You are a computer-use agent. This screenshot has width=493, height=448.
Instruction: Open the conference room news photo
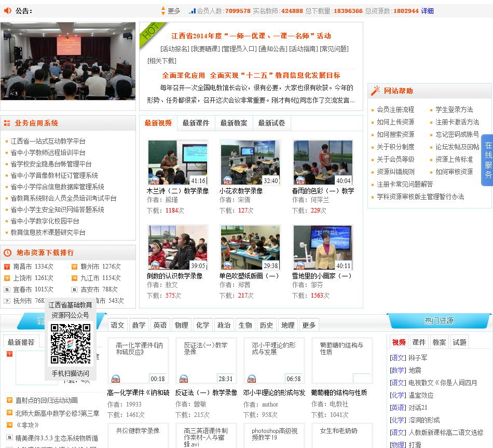pyautogui.click(x=68, y=61)
